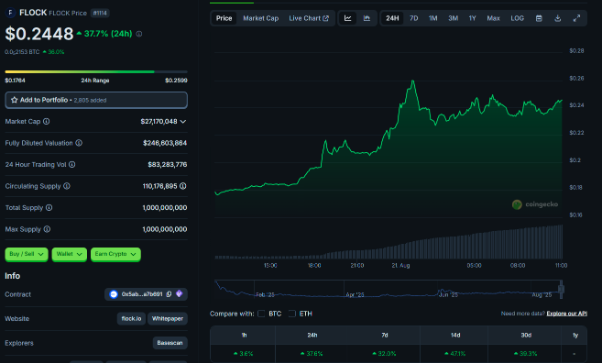602x363 pixels.
Task: Click the mini historical range navigator chart
Action: tap(388, 289)
